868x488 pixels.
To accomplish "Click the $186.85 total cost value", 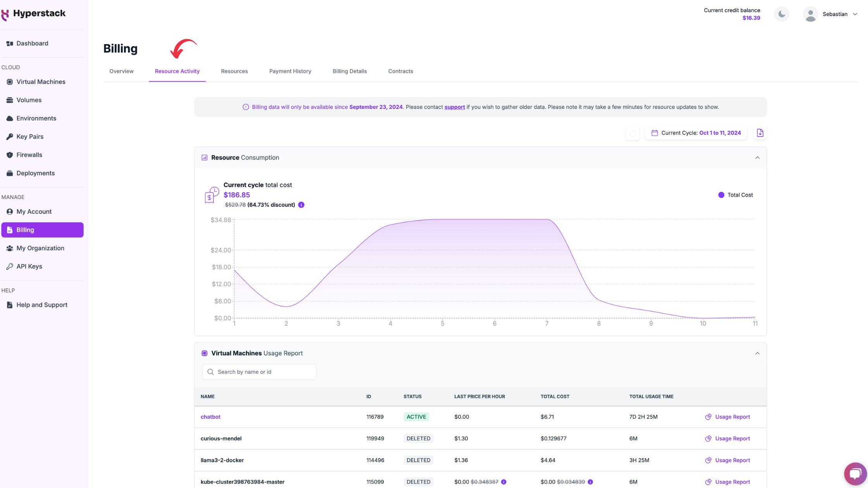I will click(x=237, y=195).
